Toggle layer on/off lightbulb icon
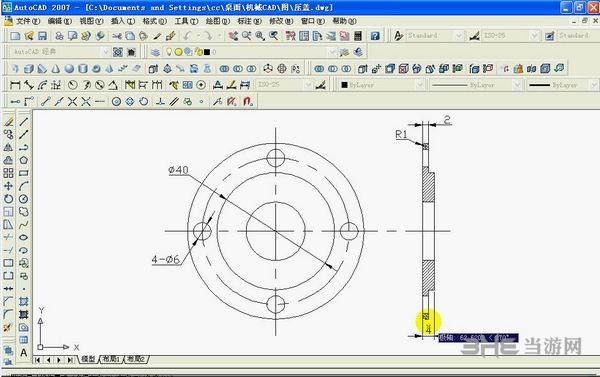 (x=169, y=52)
